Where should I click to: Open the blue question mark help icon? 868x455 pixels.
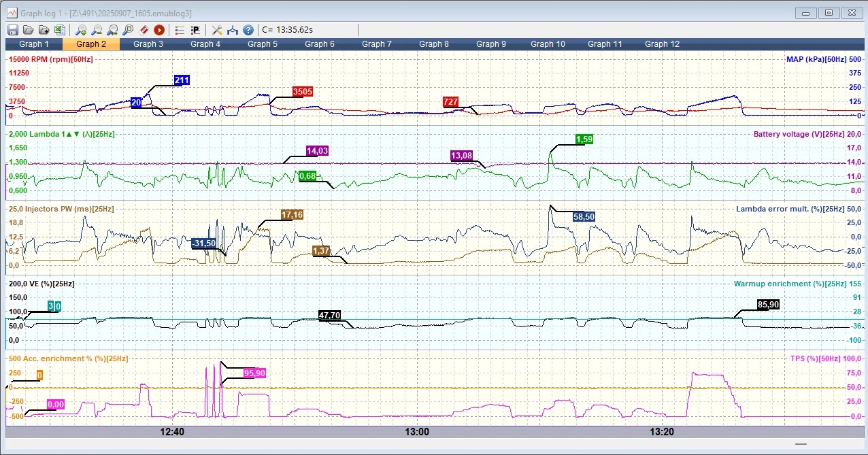[x=248, y=30]
